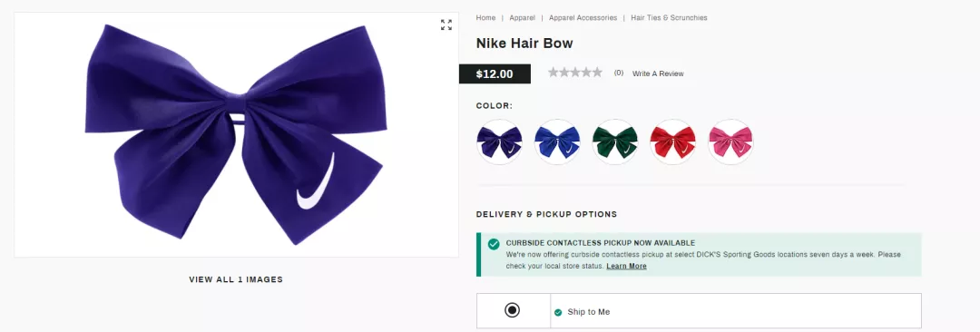The height and width of the screenshot is (332, 980).
Task: Click the green Ship to Me checkmark icon
Action: pos(558,312)
